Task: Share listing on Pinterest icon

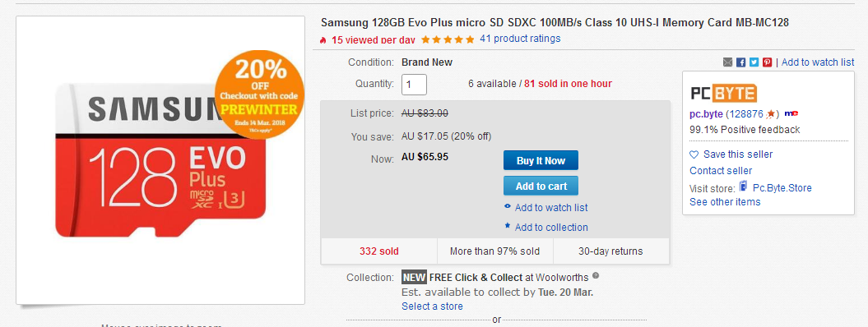Action: pos(768,62)
